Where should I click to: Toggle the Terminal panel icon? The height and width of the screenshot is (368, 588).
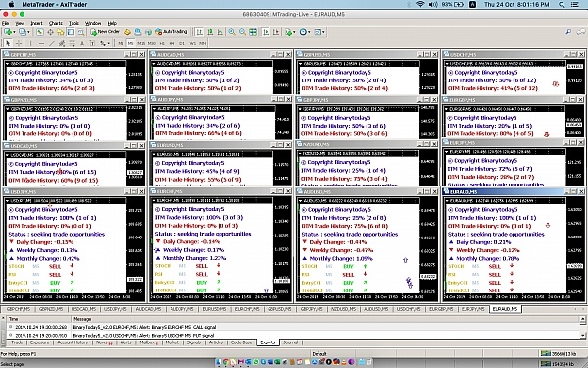[x=71, y=32]
